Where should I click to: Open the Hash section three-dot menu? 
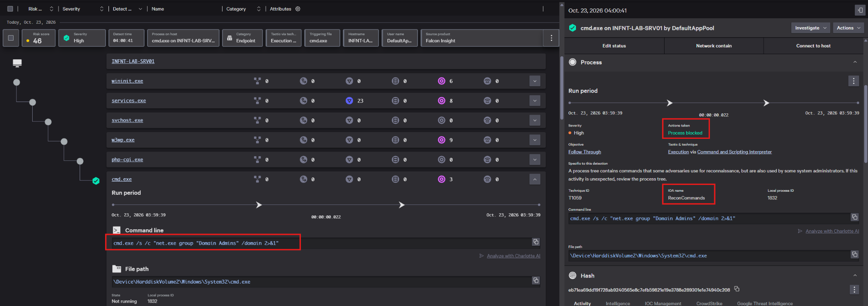pyautogui.click(x=854, y=289)
